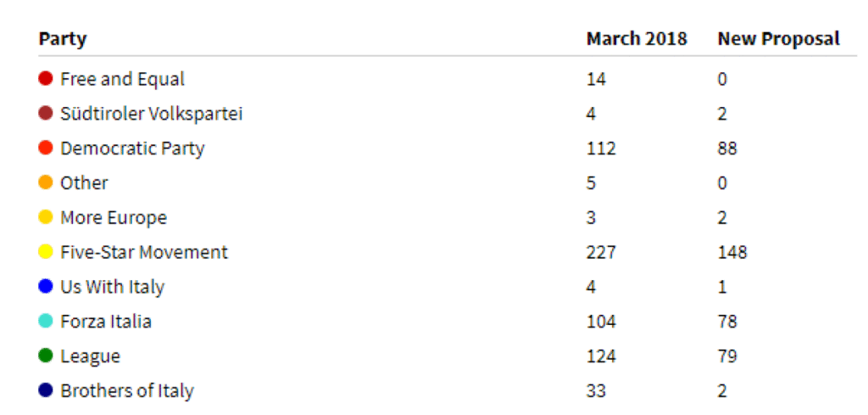Click the orange-red dot beside Democratic Party
The image size is (868, 415).
pyautogui.click(x=46, y=149)
